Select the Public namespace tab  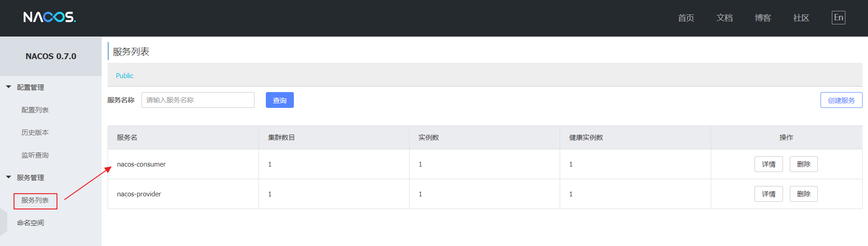point(125,75)
